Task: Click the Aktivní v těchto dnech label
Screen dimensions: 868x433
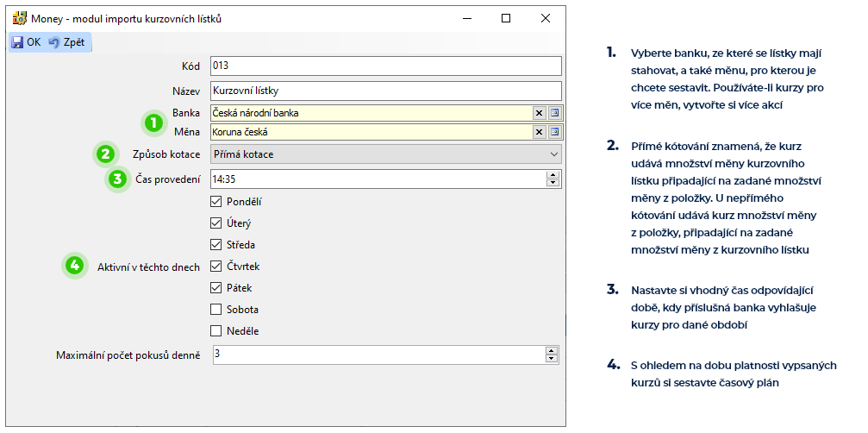Action: (x=148, y=267)
